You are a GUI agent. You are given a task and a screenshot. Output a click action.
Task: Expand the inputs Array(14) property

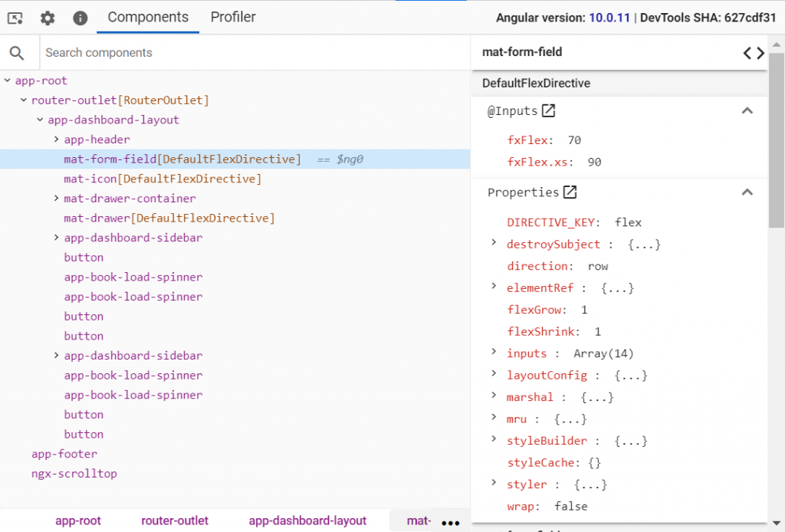(494, 353)
